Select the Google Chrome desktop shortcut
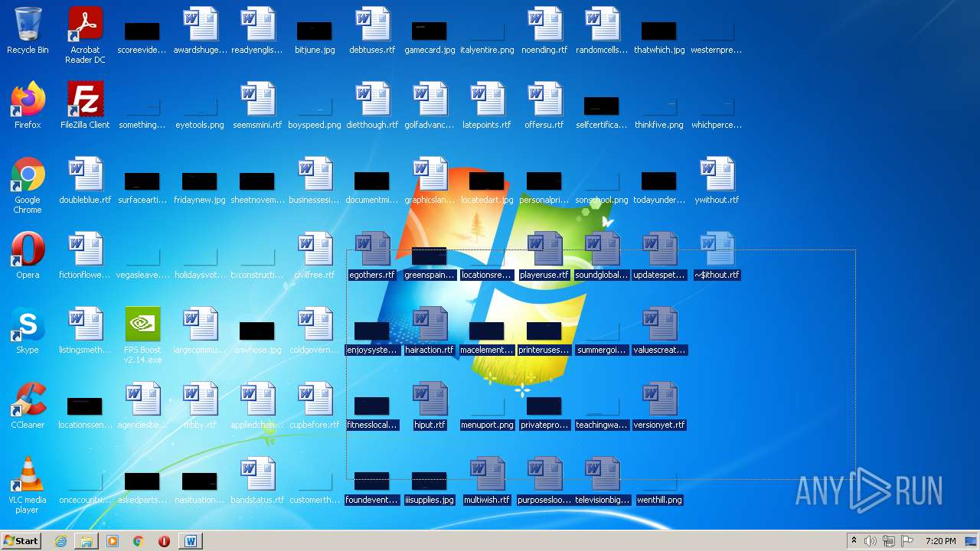The height and width of the screenshot is (551, 980). point(28,185)
